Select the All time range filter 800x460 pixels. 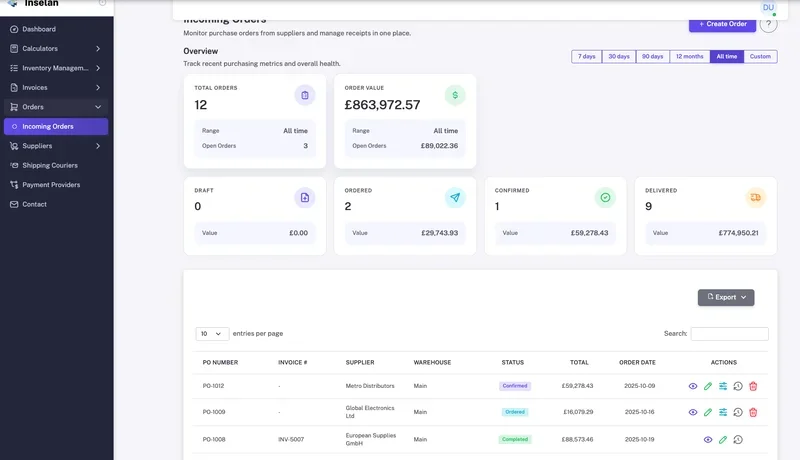click(x=727, y=57)
